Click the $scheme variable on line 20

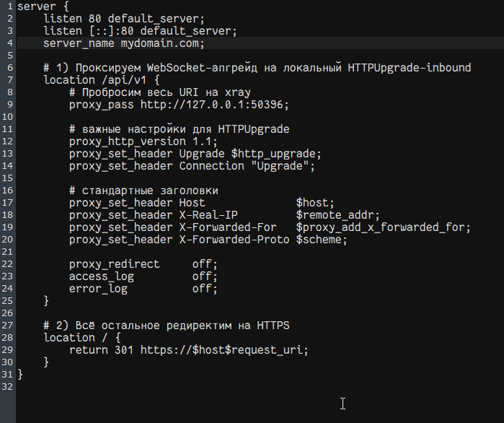click(318, 240)
